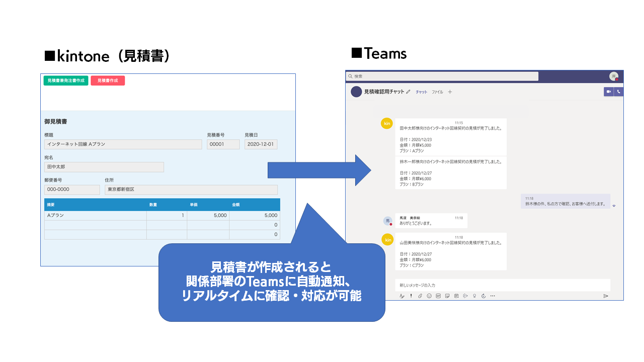Viewport: 644px width, 362px height.
Task: Click 見積書作成 red button
Action: (108, 80)
